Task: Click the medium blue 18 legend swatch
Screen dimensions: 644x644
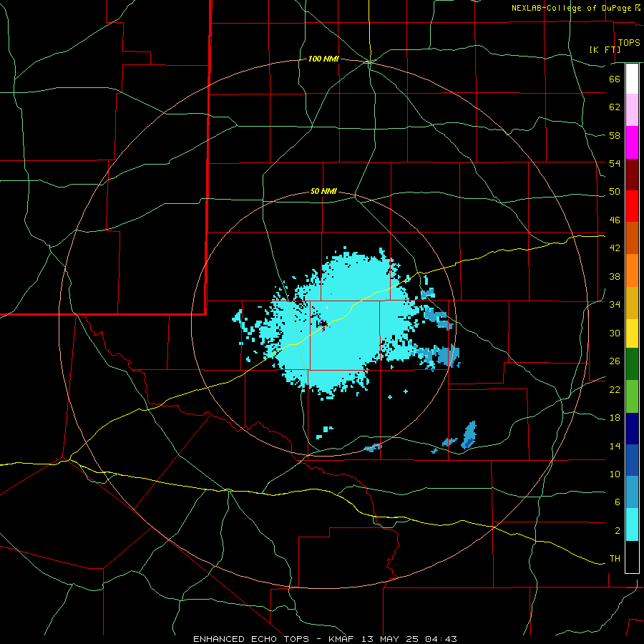Action: [x=632, y=460]
